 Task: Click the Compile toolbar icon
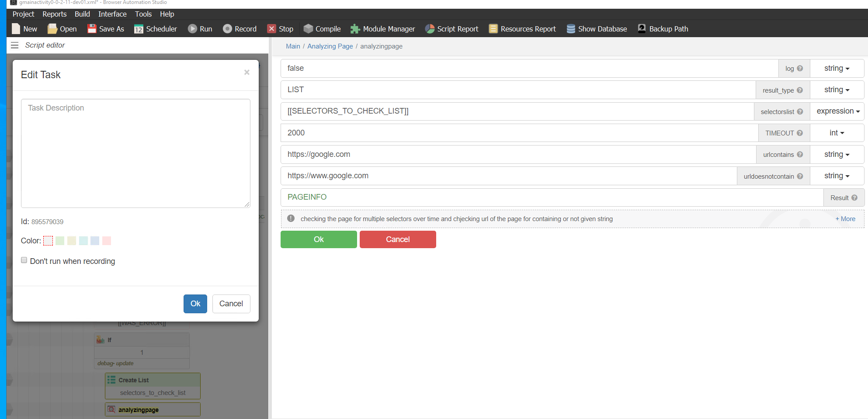(x=308, y=29)
